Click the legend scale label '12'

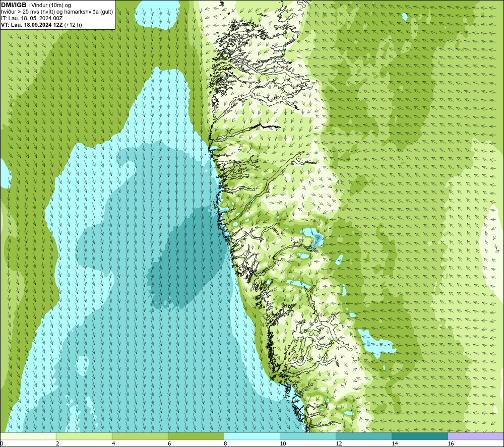[x=339, y=443]
